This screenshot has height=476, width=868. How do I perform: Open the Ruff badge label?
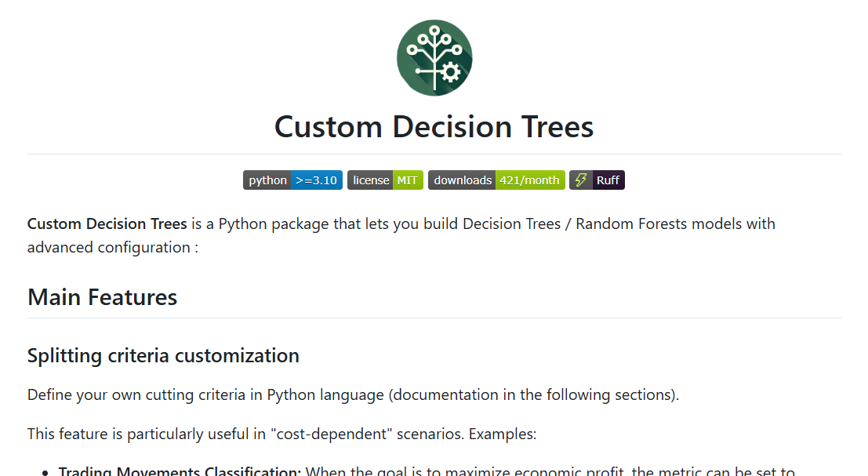pyautogui.click(x=608, y=180)
